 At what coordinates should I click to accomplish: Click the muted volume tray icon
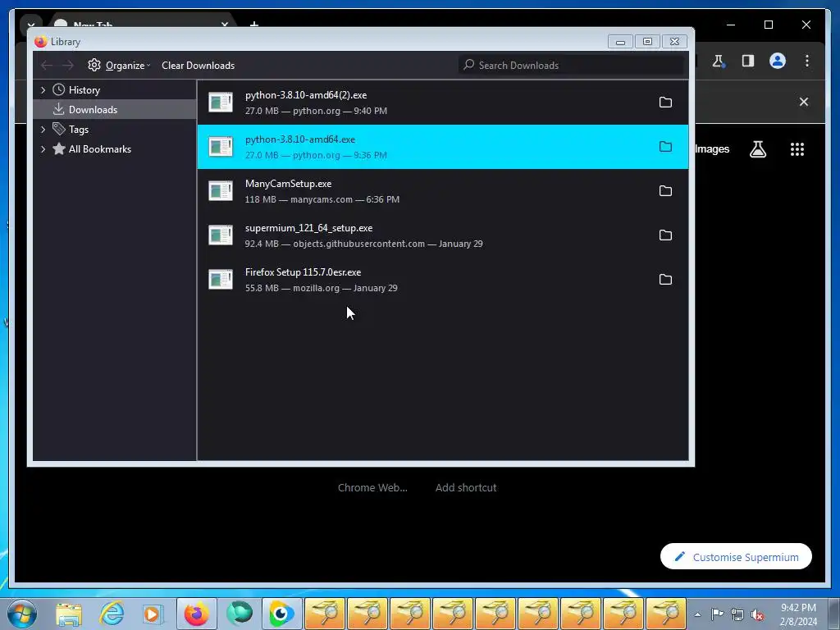pyautogui.click(x=757, y=614)
